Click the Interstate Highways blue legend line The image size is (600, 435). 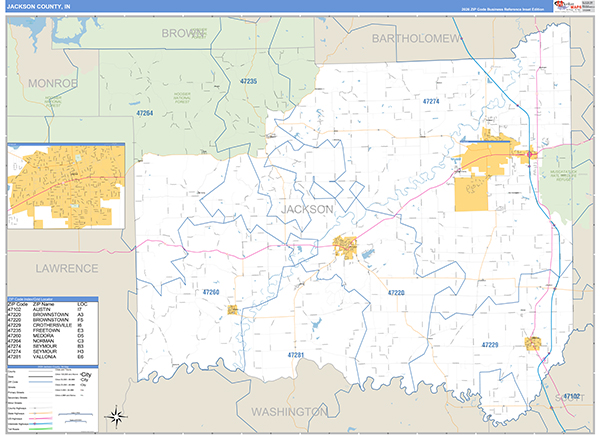tap(41, 424)
